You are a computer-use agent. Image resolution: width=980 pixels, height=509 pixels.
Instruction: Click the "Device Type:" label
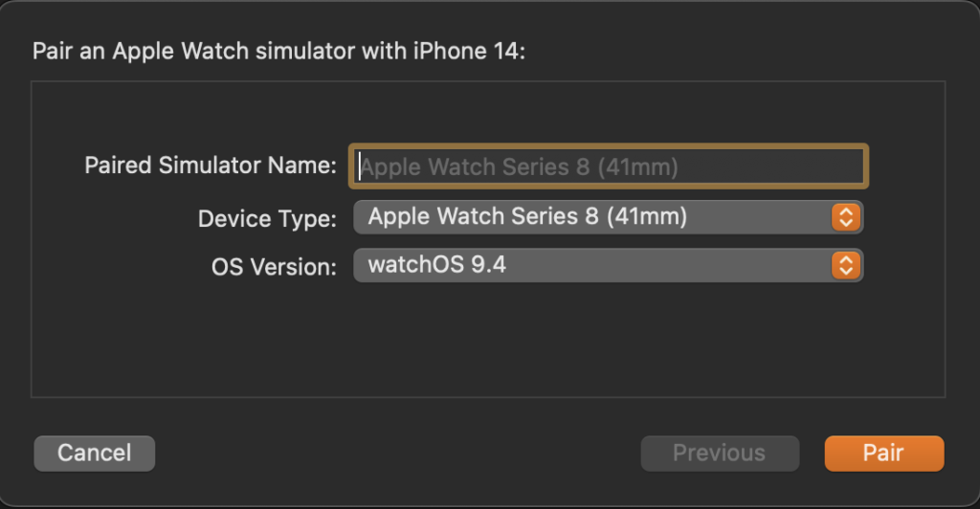click(x=267, y=219)
